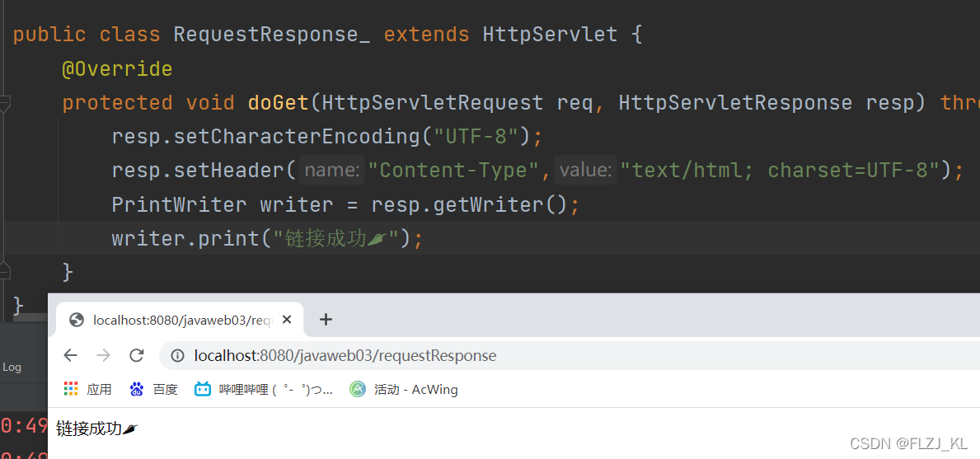Click the browser Forward arrow

point(103,355)
